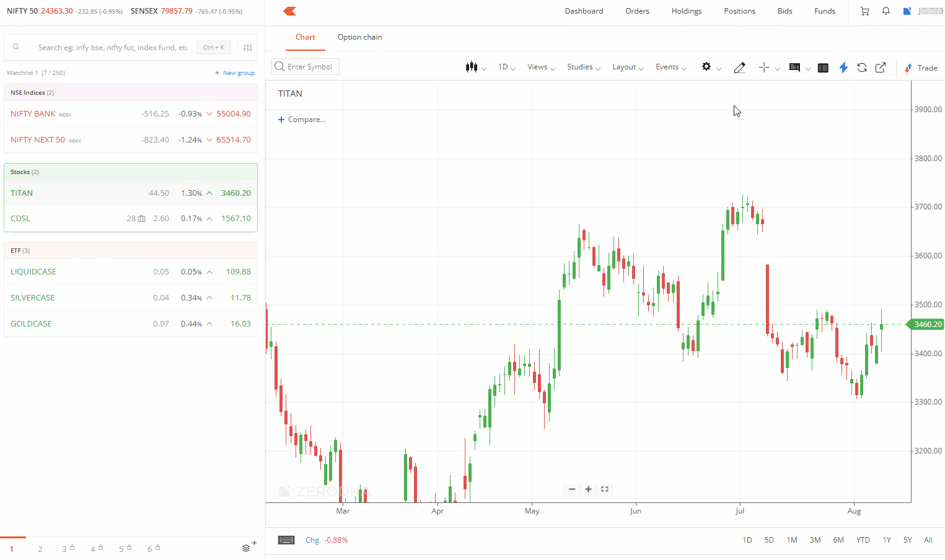Pop out chart in new window
This screenshot has height=560, width=945.
881,68
